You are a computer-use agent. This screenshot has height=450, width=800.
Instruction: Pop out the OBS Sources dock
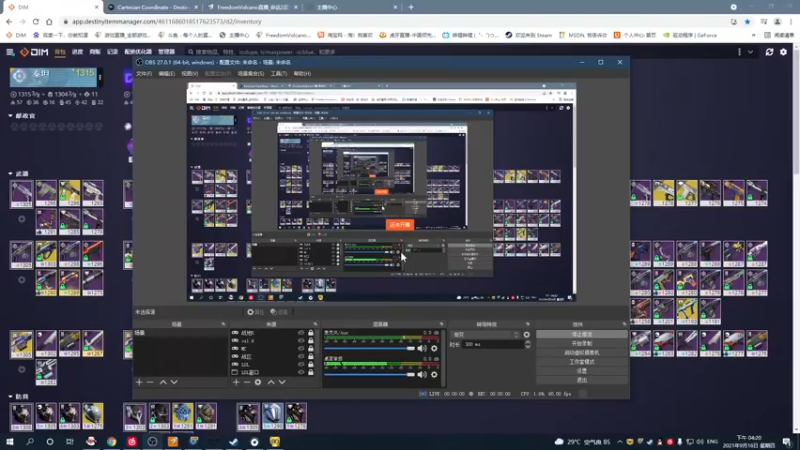point(315,324)
